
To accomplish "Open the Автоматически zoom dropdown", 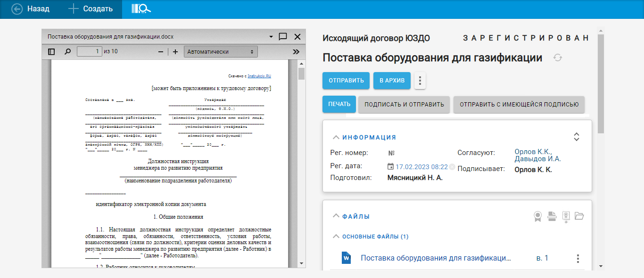I will click(x=221, y=52).
